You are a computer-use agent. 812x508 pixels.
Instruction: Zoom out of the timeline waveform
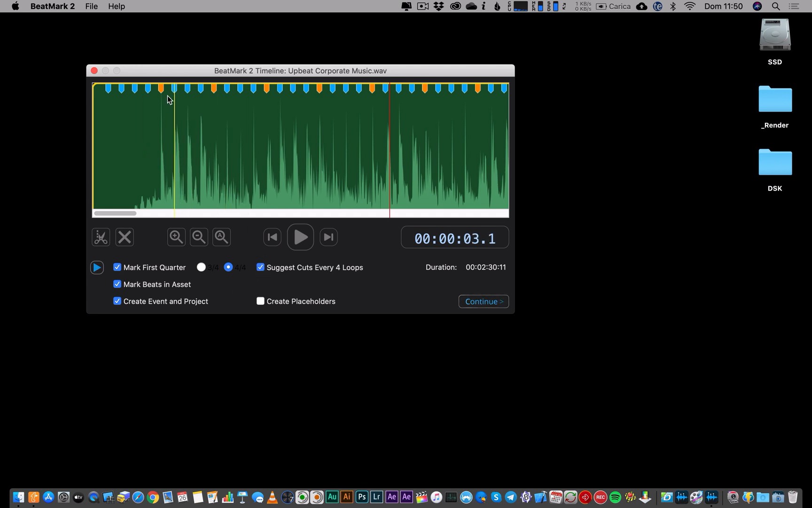199,237
